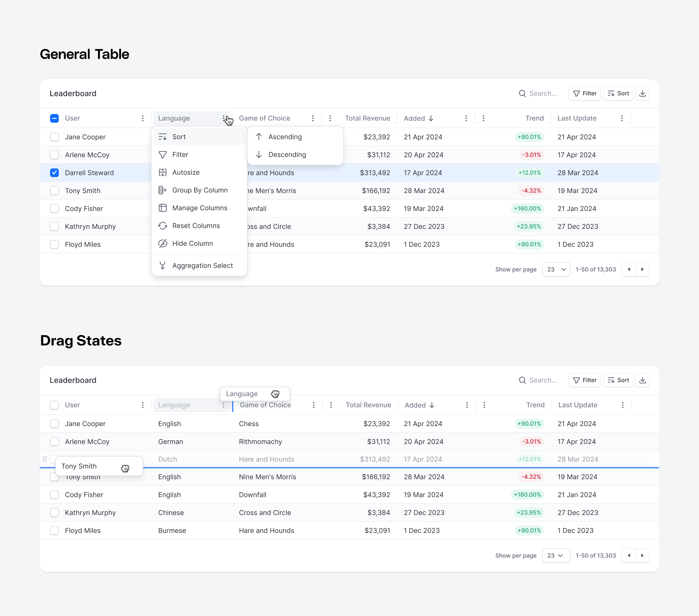699x616 pixels.
Task: Click Reset Columns in the column menu
Action: pyautogui.click(x=196, y=226)
